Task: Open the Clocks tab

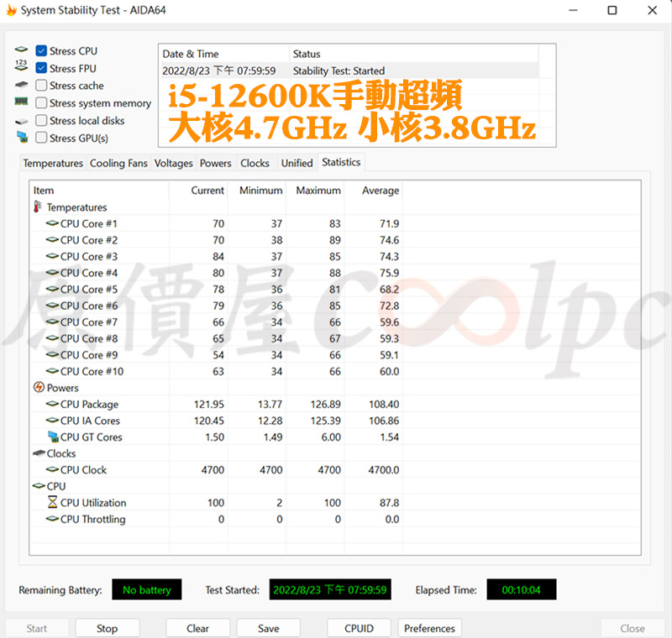Action: click(x=255, y=163)
